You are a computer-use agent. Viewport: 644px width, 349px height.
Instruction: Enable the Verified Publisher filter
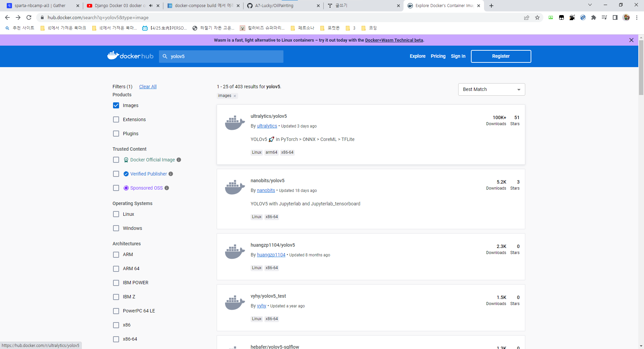tap(116, 174)
